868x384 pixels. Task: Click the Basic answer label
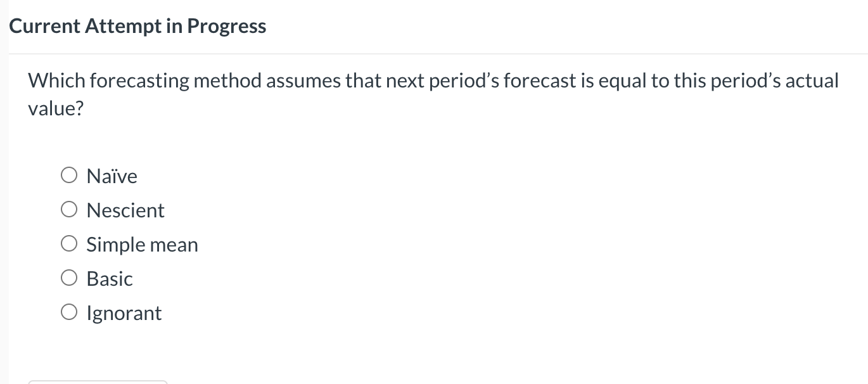pos(110,278)
